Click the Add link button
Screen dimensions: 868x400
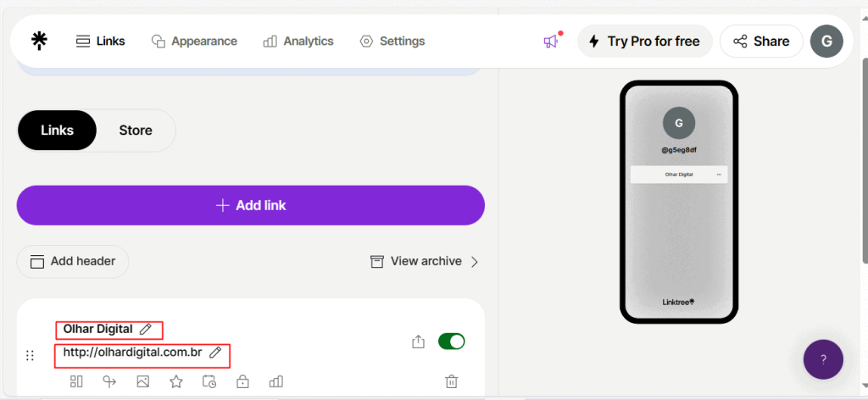pyautogui.click(x=251, y=205)
